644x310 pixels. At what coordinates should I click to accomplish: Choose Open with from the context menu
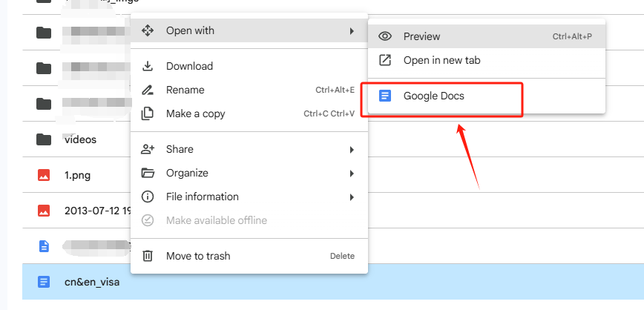[x=249, y=30]
